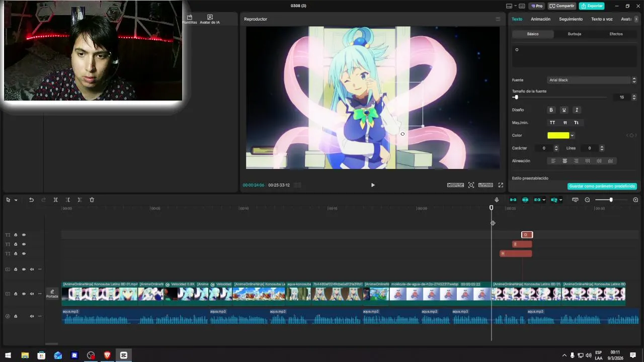The height and width of the screenshot is (362, 644).
Task: Set text to title case Tt
Action: [x=577, y=123]
